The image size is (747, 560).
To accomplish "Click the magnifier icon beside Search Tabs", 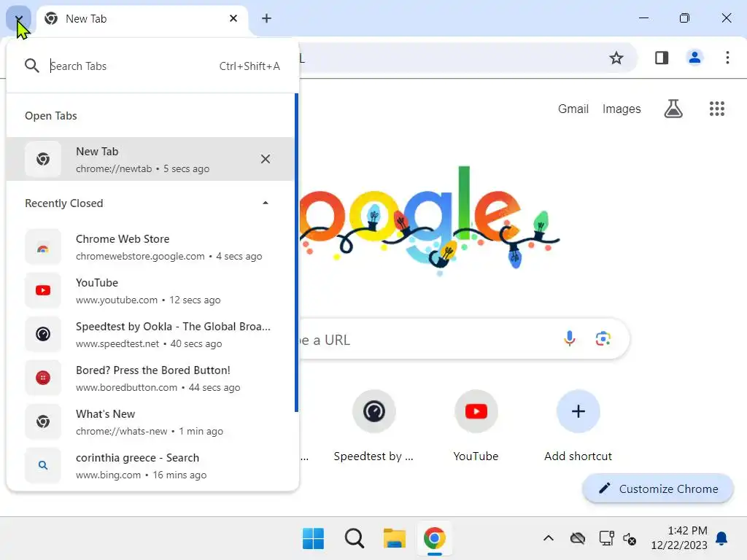I will pos(31,66).
